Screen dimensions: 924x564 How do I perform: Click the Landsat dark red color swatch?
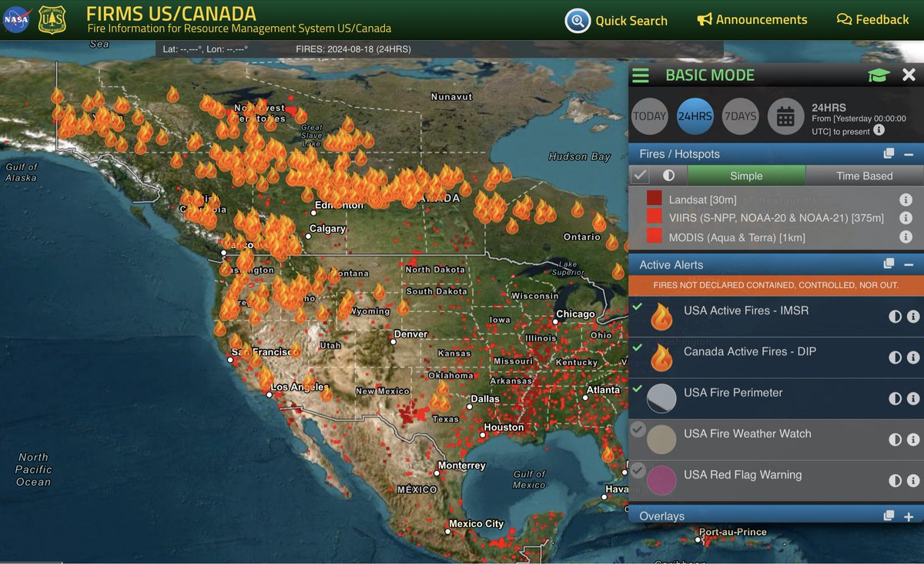[654, 199]
